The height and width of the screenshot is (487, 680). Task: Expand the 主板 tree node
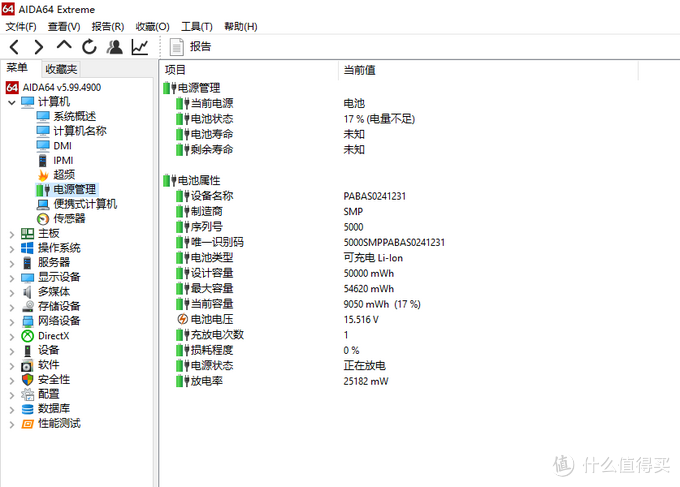tap(12, 234)
